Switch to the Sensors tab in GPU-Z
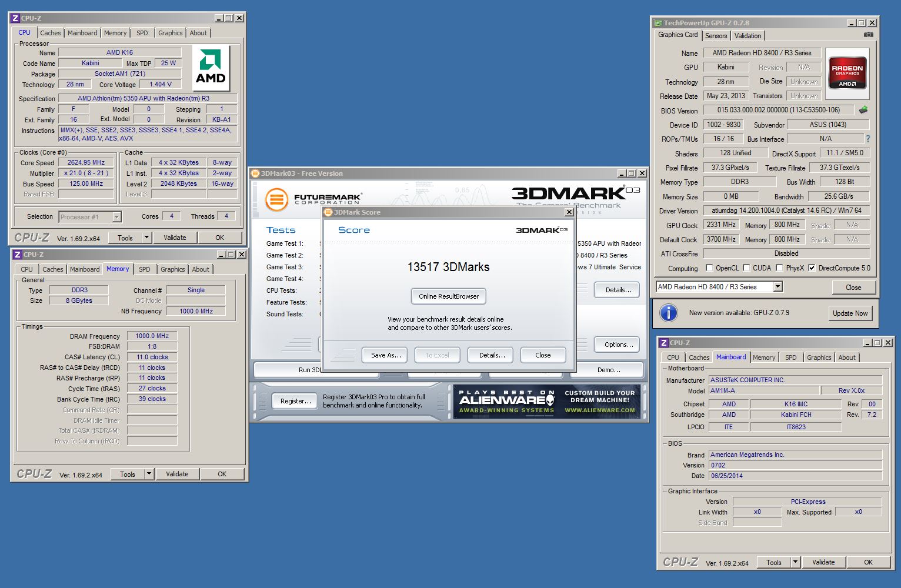The image size is (901, 588). click(716, 36)
